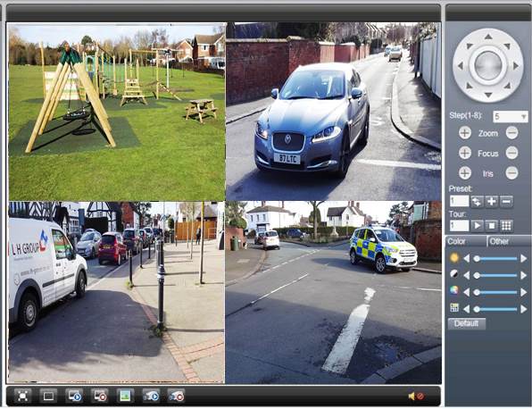Take a snapshot with the picture icon
532x409 pixels.
click(x=125, y=396)
